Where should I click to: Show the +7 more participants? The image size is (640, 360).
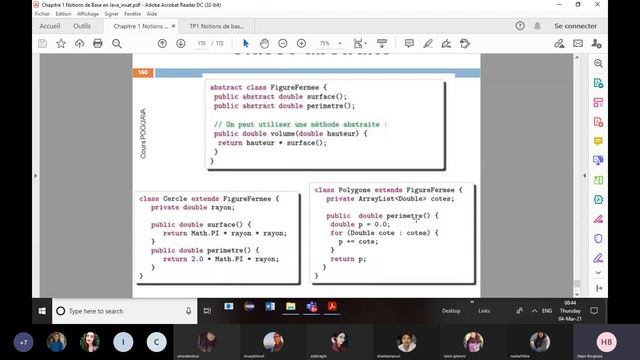24,342
